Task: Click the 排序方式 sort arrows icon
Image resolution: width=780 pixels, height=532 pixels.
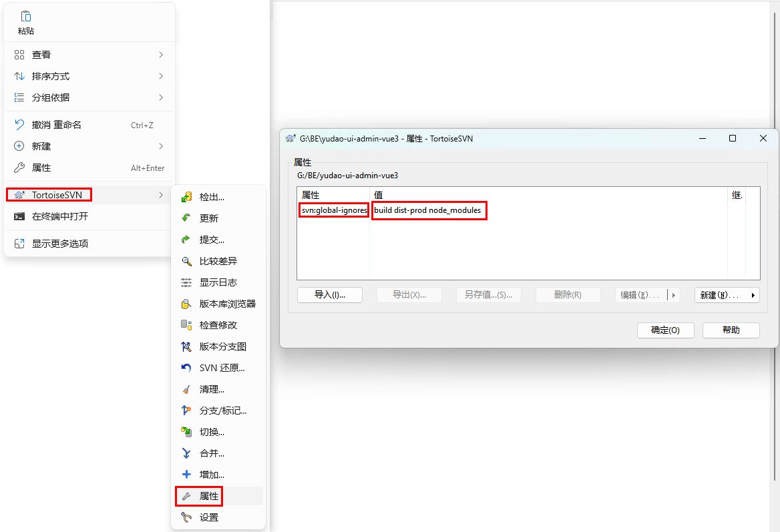Action: click(x=19, y=76)
